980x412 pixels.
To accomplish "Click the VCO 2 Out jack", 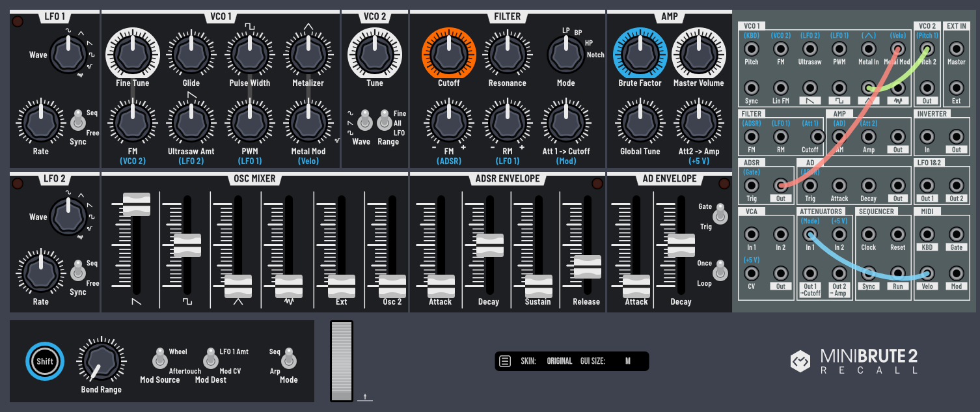I will (x=927, y=88).
